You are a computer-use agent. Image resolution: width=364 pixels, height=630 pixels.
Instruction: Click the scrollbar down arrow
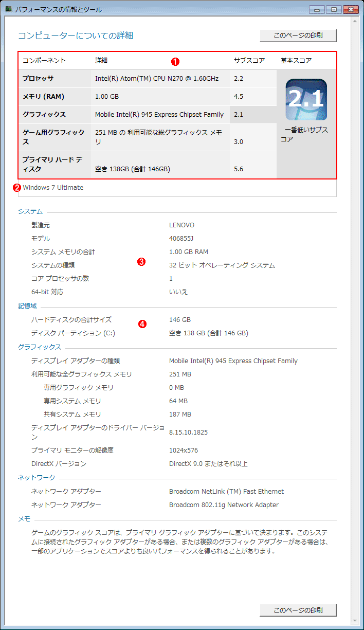pyautogui.click(x=355, y=621)
